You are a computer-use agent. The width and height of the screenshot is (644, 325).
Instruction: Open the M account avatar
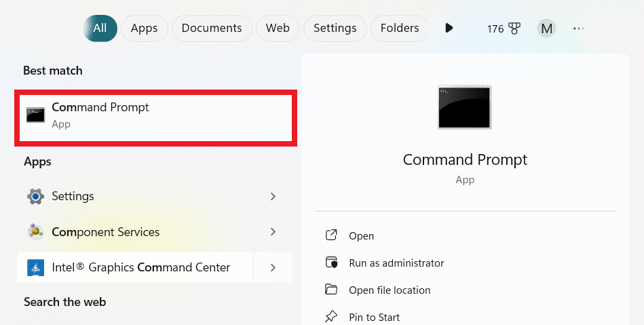pyautogui.click(x=546, y=28)
